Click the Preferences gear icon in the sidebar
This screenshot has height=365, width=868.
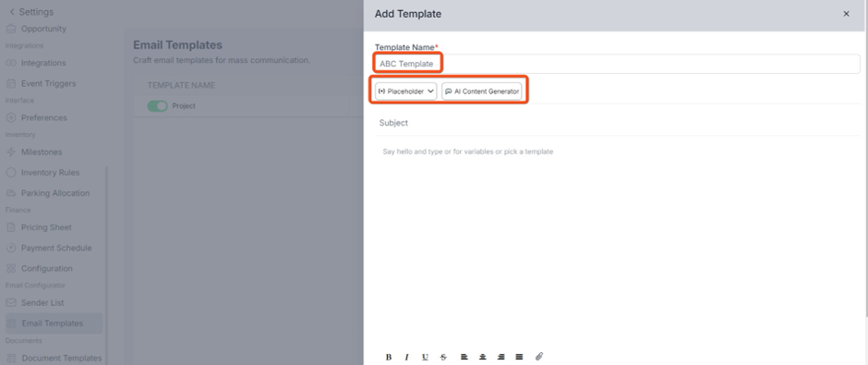tap(11, 118)
